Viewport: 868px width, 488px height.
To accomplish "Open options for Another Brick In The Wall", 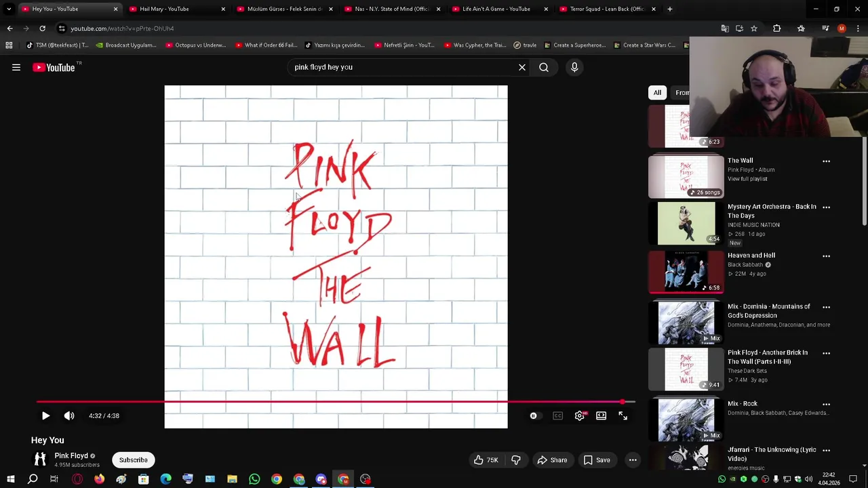I will click(826, 353).
